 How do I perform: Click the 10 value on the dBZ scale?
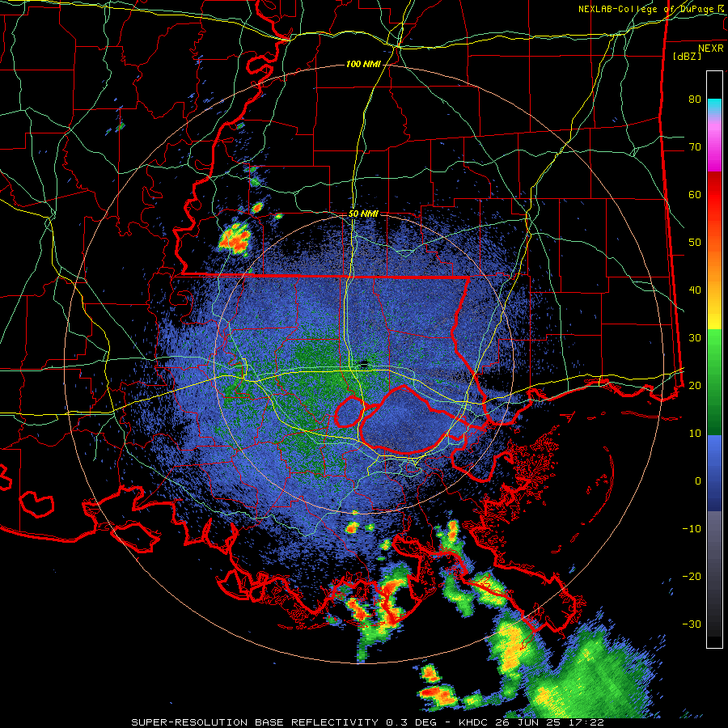click(x=695, y=434)
